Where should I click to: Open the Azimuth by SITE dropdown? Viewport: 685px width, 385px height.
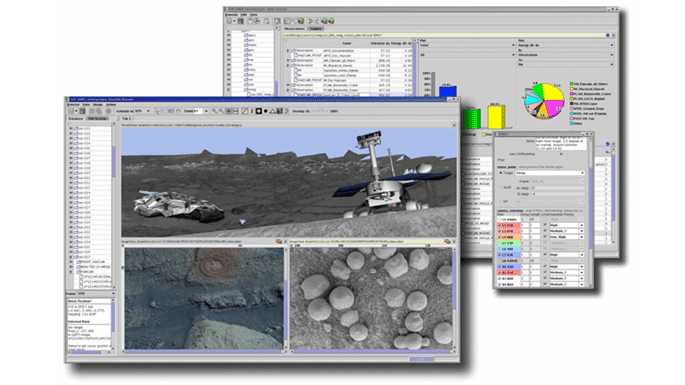pos(133,111)
